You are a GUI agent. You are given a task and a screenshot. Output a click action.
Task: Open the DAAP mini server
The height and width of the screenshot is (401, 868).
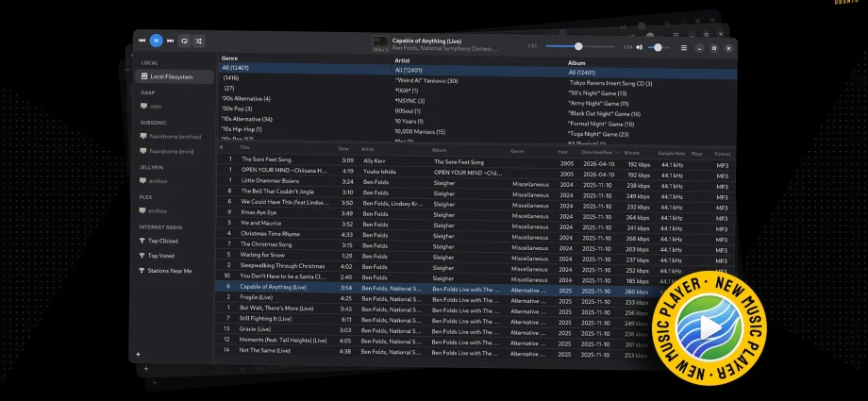click(x=156, y=107)
